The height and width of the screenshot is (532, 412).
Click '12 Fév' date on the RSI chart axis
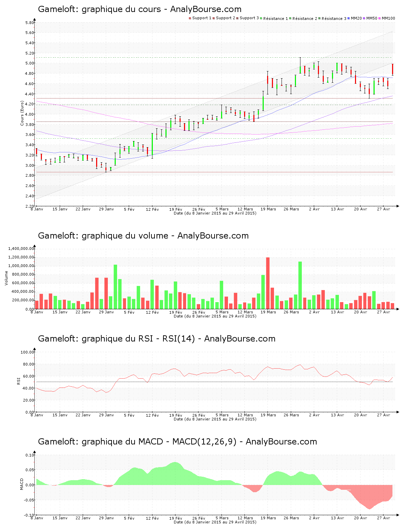(x=152, y=415)
